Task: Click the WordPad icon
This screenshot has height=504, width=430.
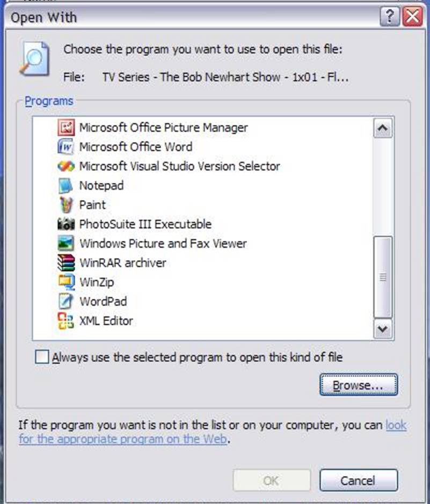Action: 66,301
